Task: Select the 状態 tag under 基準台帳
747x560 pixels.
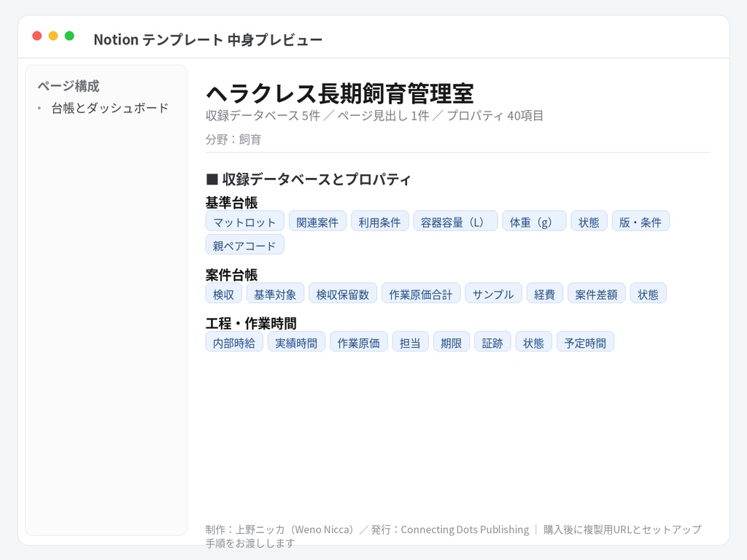Action: pos(589,221)
